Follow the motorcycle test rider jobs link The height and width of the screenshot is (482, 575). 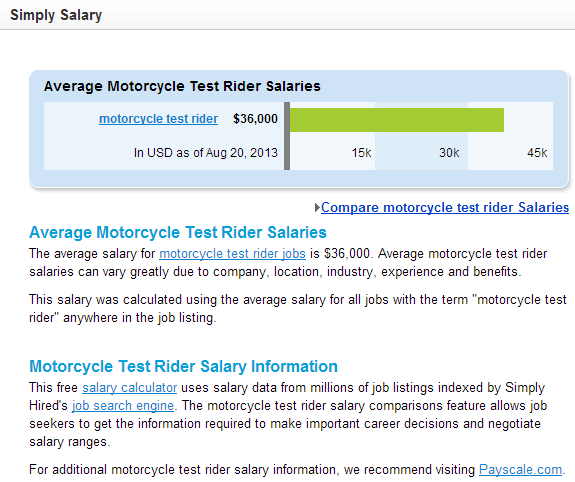coord(232,254)
